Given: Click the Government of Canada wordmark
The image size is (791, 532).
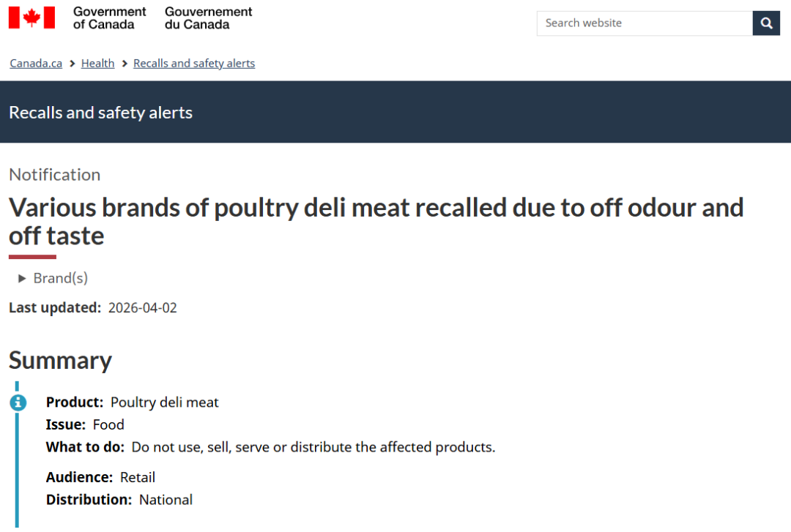Looking at the screenshot, I should click(x=110, y=18).
